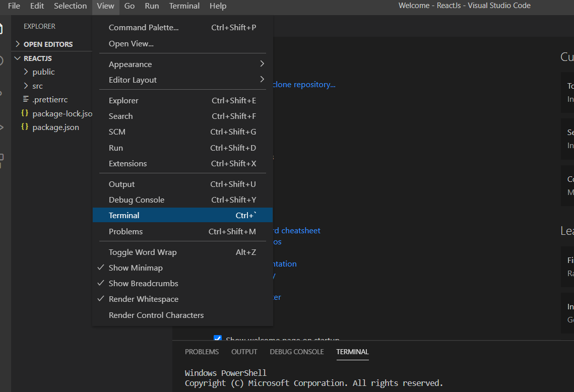Click the EXPLORER panel title
Image resolution: width=574 pixels, height=392 pixels.
[x=39, y=26]
